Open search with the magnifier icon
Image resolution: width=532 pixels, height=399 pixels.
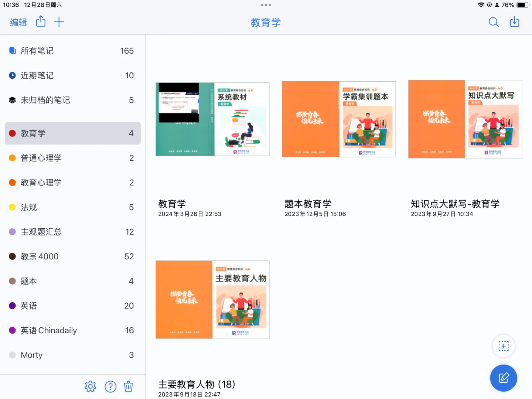pyautogui.click(x=494, y=22)
